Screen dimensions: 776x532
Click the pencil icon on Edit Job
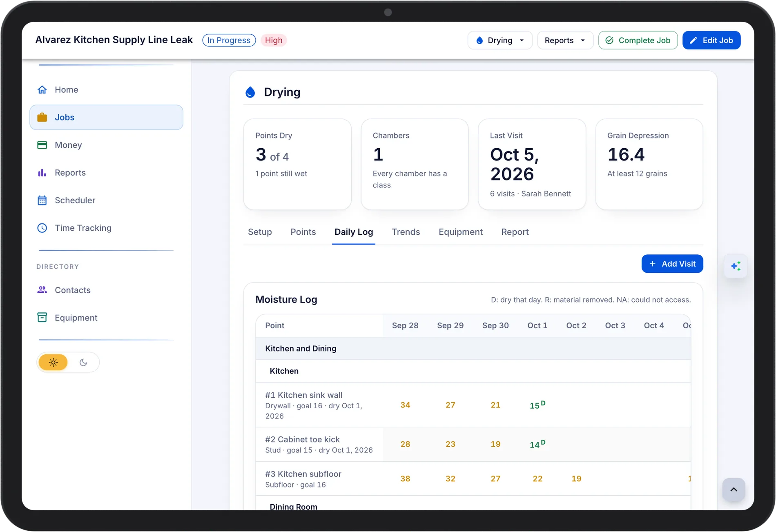pos(693,40)
